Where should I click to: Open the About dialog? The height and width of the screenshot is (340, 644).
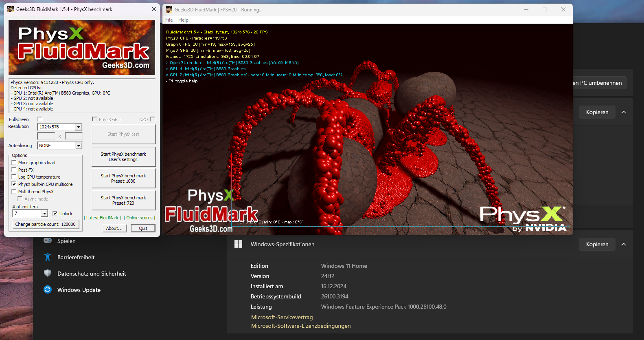coord(114,228)
